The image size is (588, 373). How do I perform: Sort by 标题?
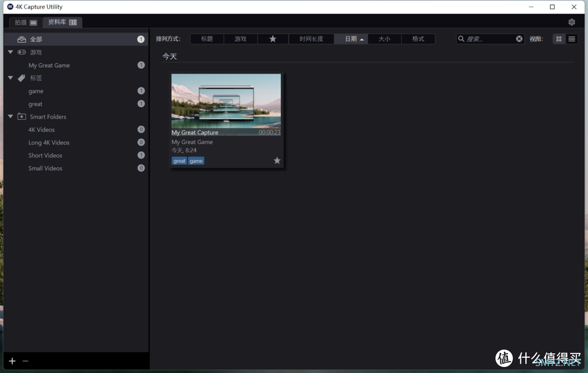click(207, 39)
